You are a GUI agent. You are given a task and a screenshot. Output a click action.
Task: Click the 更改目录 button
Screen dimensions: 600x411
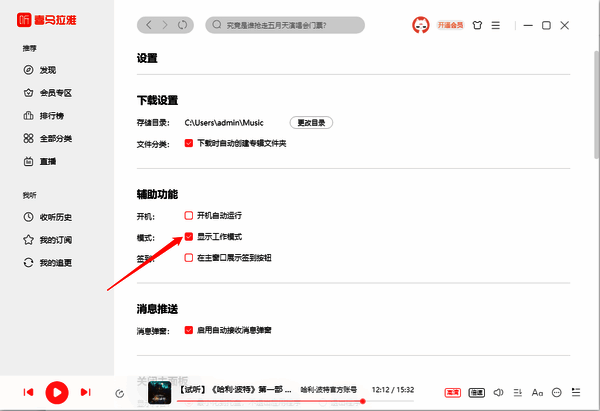tap(311, 123)
